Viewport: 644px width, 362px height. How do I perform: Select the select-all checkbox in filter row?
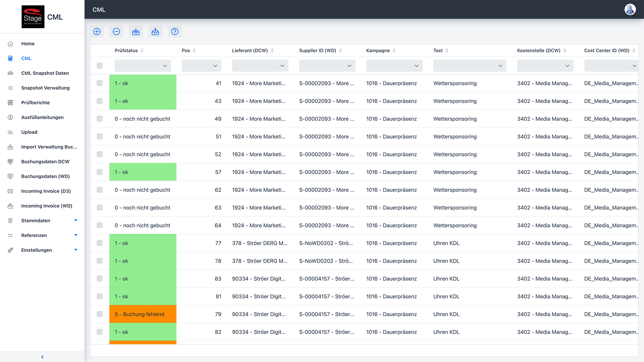click(100, 66)
